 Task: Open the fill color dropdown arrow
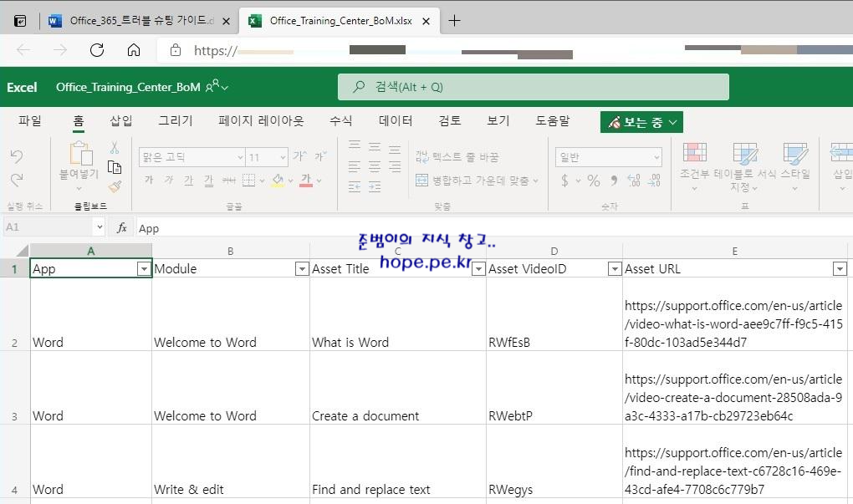[x=290, y=181]
